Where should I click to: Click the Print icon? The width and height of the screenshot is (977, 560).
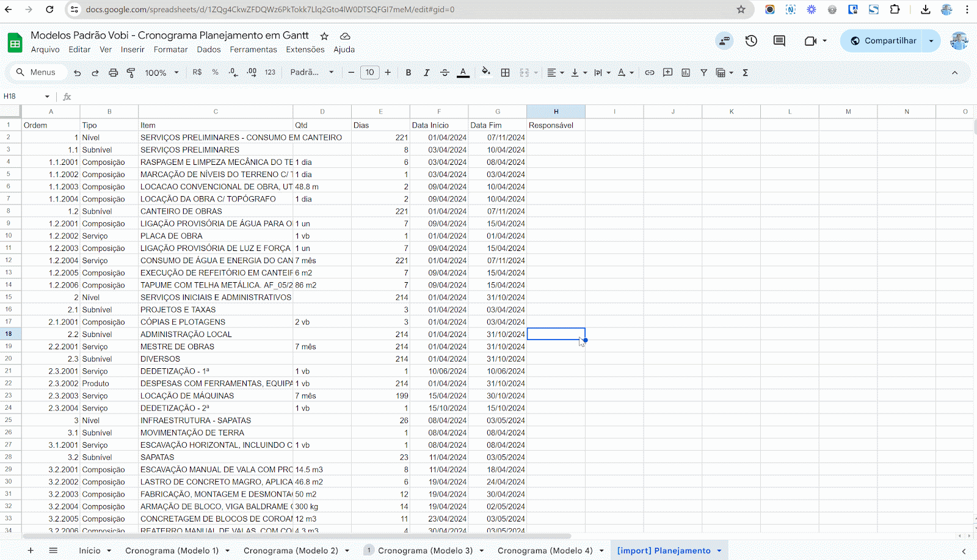point(113,73)
